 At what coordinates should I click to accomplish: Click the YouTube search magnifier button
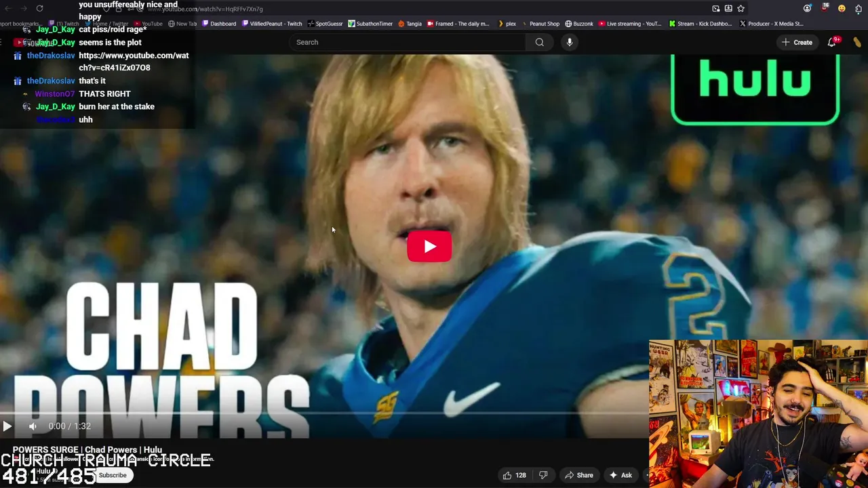coord(539,42)
